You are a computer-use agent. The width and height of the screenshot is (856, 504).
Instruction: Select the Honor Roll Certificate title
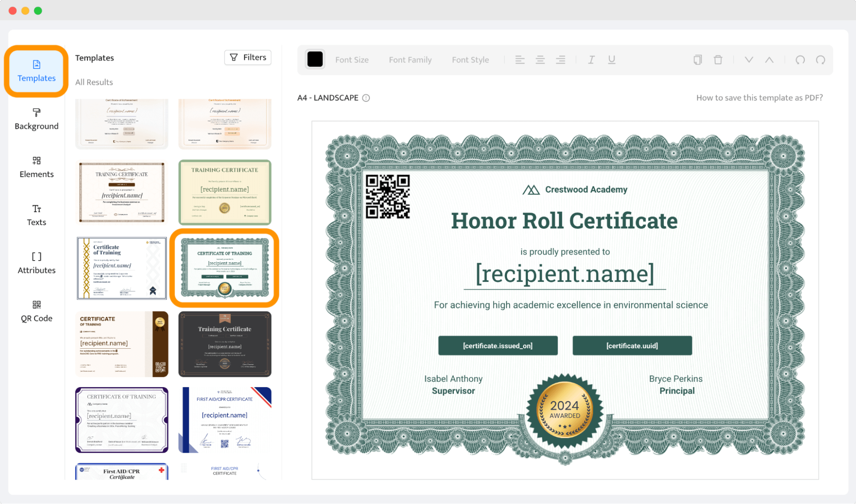[564, 221]
